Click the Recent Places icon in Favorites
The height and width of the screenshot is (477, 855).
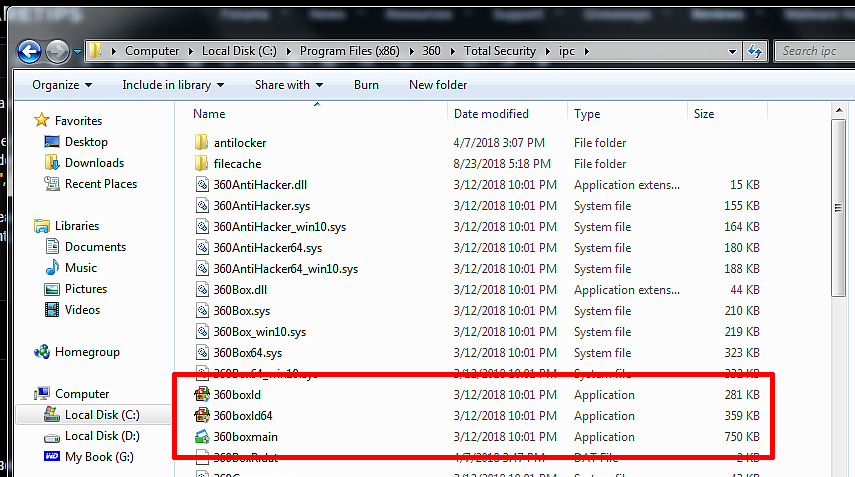[52, 184]
